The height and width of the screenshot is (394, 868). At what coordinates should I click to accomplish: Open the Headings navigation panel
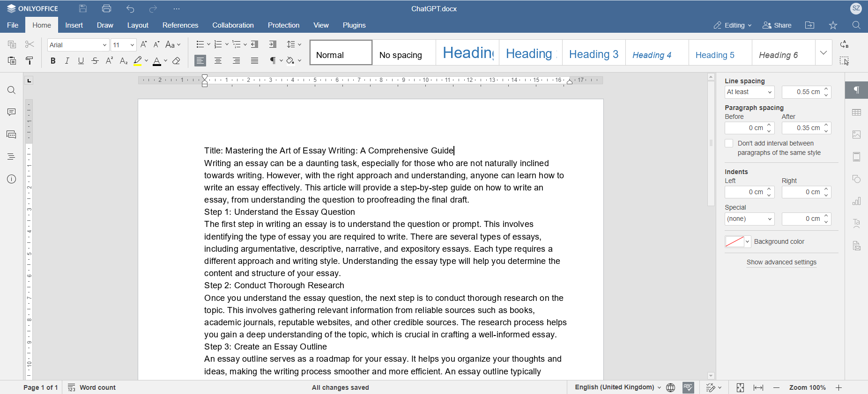point(12,157)
